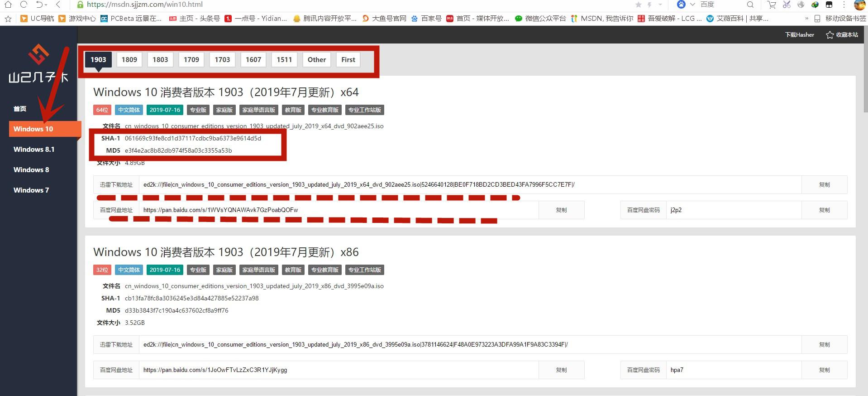Reload the page with refresh icon
Image resolution: width=868 pixels, height=396 pixels.
[x=24, y=5]
